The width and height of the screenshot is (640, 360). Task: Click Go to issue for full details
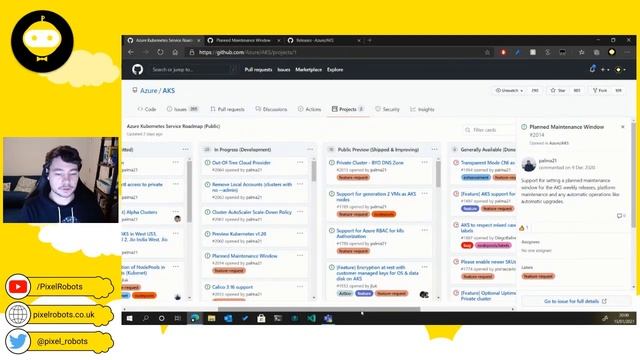point(575,301)
